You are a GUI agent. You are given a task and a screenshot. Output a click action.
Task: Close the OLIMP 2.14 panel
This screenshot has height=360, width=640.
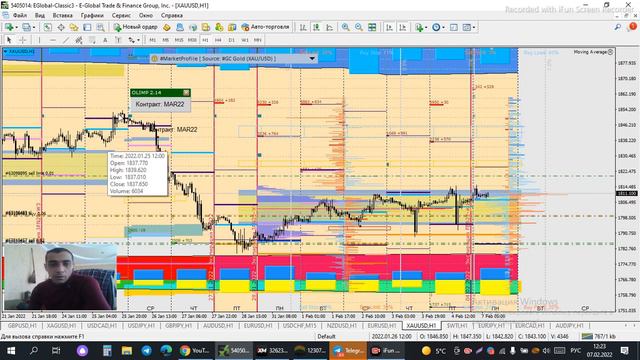[x=186, y=93]
